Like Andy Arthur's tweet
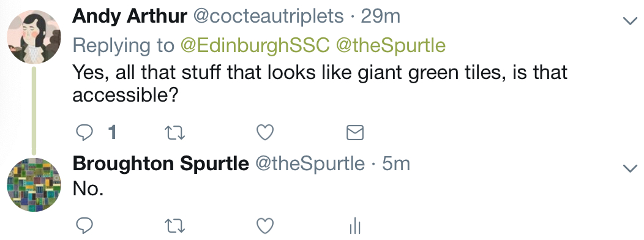This screenshot has height=240, width=644. coord(265,133)
